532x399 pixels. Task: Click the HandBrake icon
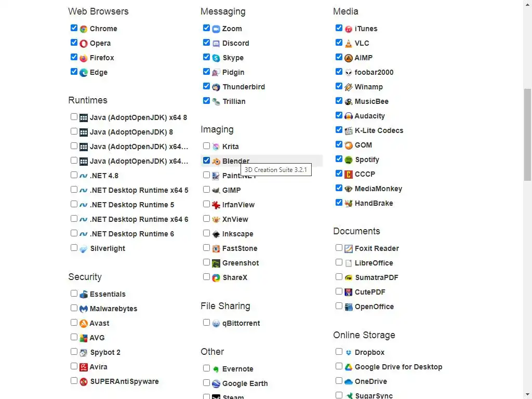(x=349, y=204)
